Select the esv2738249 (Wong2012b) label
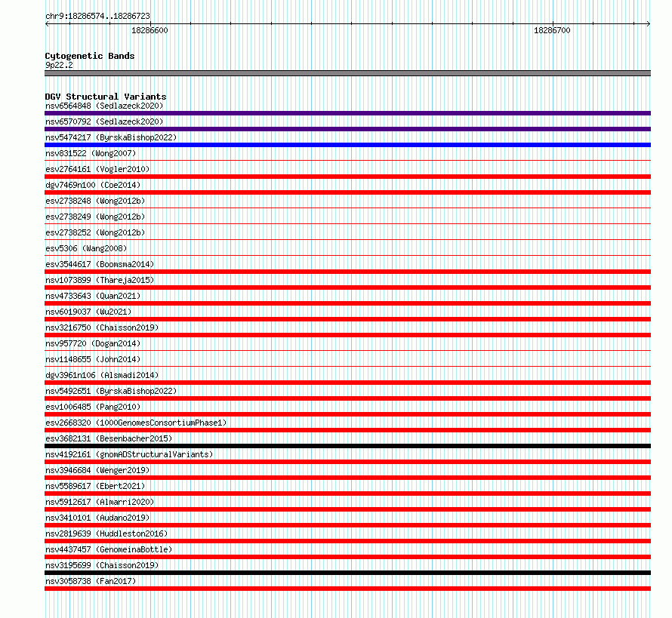The image size is (672, 618). pyautogui.click(x=95, y=217)
